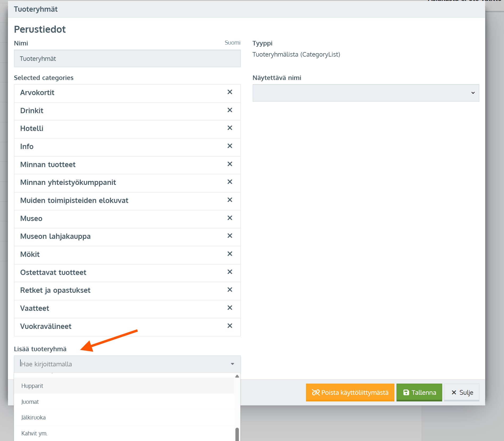Open the Näytettävä nimi dropdown
The width and height of the screenshot is (504, 441).
click(x=365, y=93)
